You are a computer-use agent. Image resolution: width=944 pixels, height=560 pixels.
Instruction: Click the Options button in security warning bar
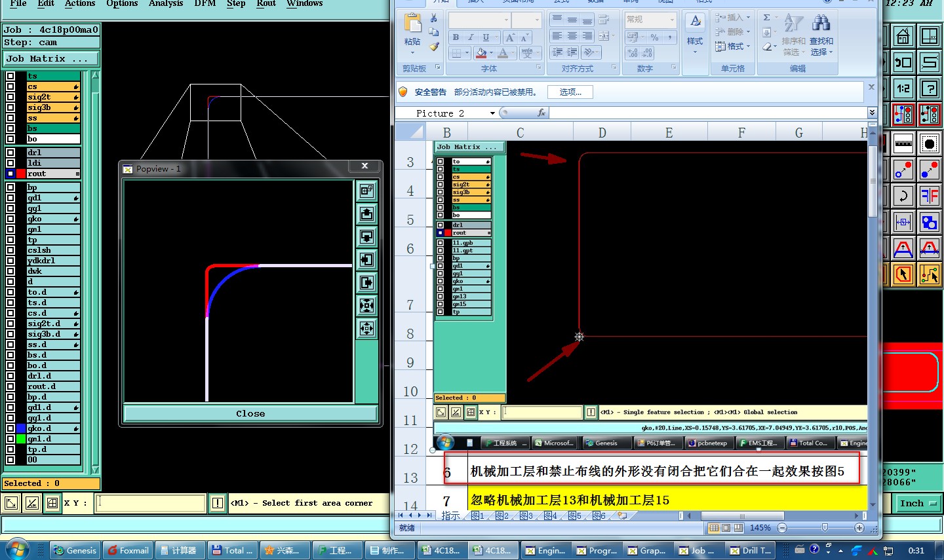click(x=570, y=92)
